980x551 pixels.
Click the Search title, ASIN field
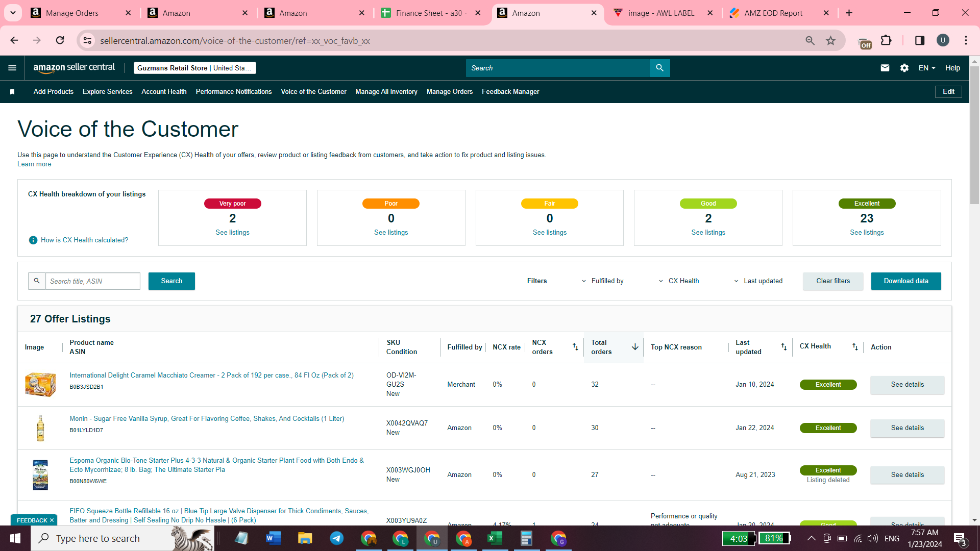[x=92, y=281]
